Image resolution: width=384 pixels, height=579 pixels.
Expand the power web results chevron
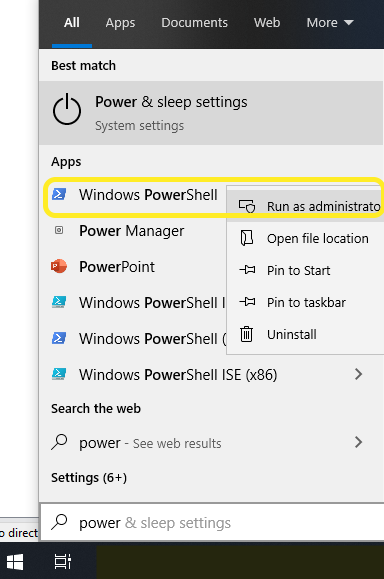point(358,442)
